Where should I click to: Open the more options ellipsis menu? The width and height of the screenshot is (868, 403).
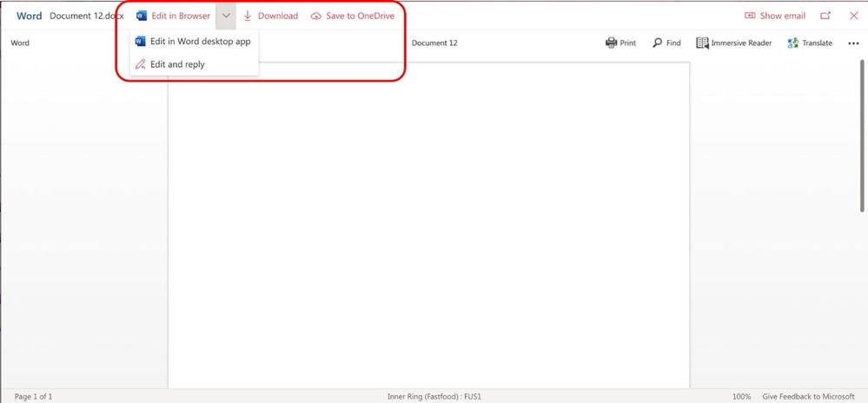pyautogui.click(x=853, y=43)
